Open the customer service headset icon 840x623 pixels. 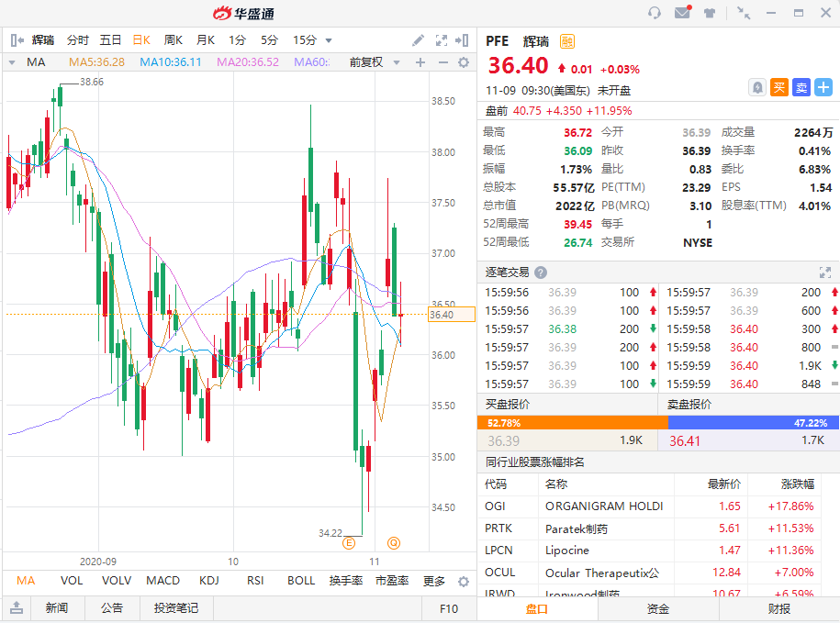click(655, 13)
